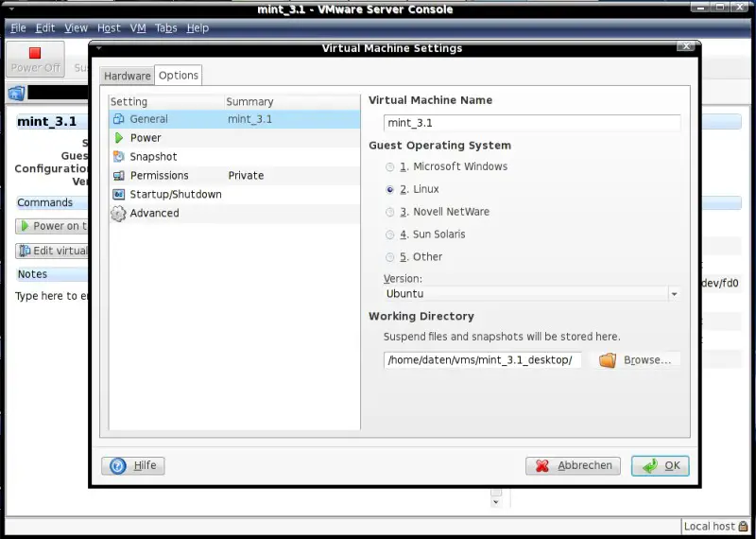Click the General settings icon
Viewport: 756px width, 539px height.
tap(118, 119)
